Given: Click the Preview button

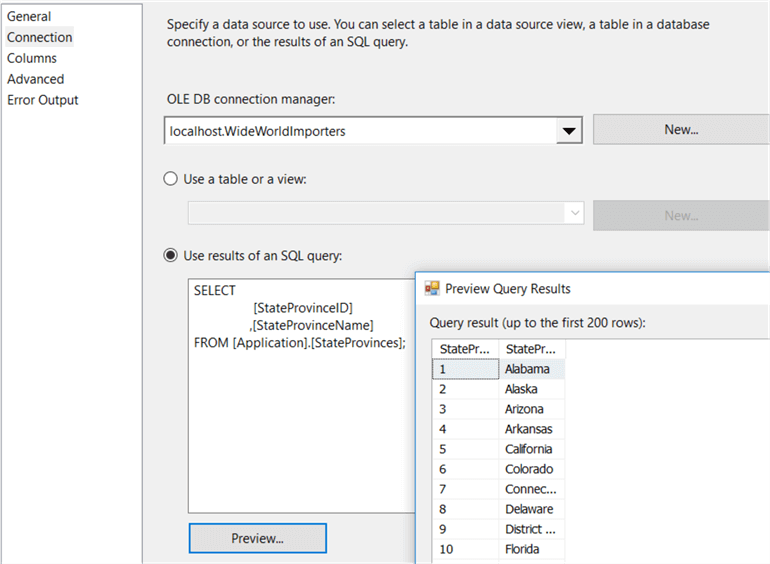Looking at the screenshot, I should click(x=257, y=538).
